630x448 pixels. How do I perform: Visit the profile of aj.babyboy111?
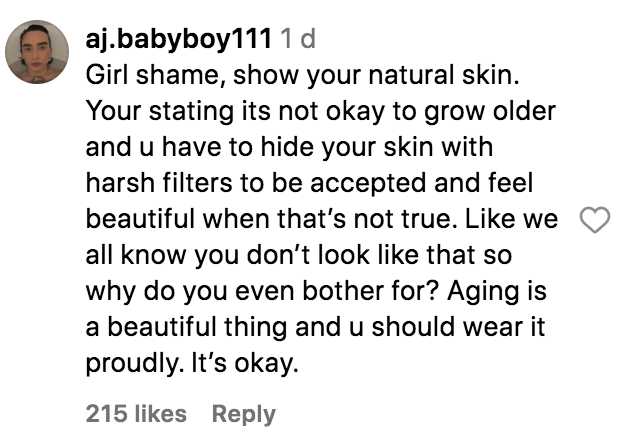tap(178, 39)
